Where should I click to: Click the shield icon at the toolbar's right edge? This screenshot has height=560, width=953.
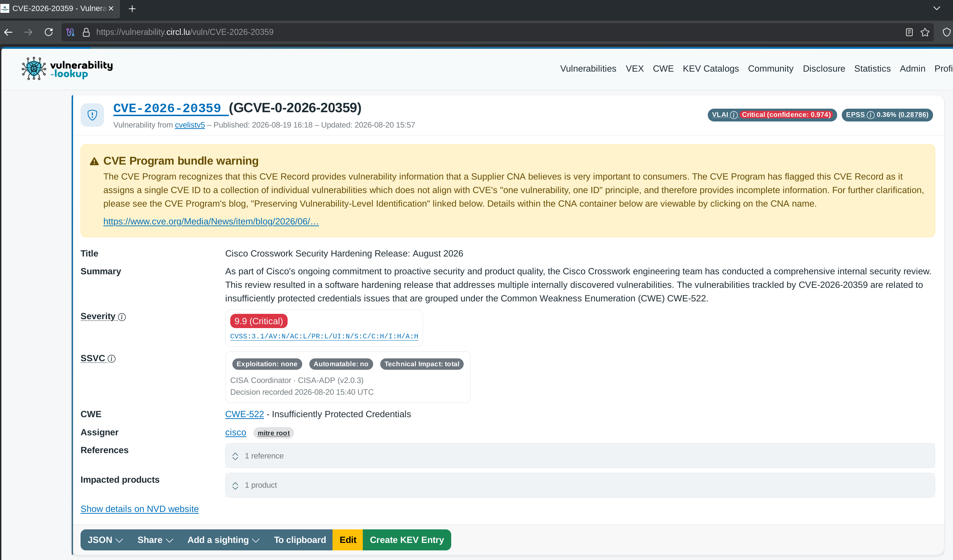point(946,32)
